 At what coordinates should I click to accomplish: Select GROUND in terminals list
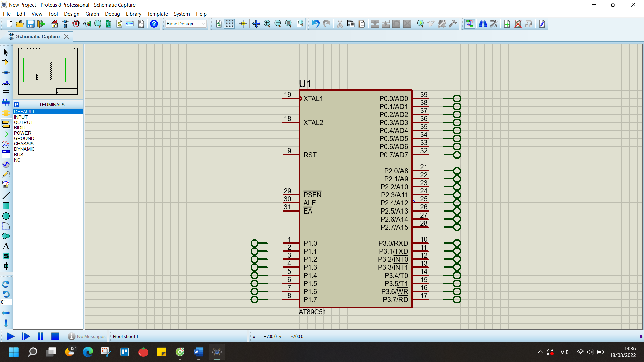click(24, 138)
